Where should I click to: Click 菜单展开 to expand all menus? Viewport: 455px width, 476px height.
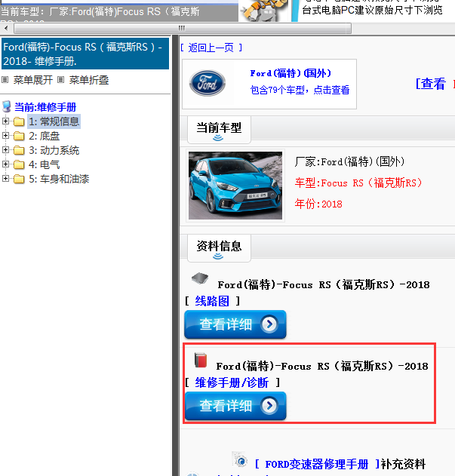click(32, 80)
